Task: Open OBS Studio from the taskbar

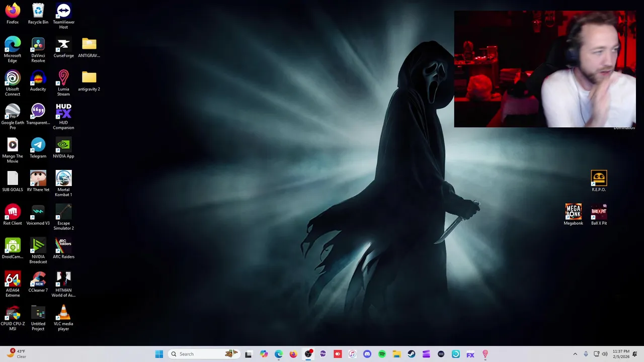Action: coord(308,354)
